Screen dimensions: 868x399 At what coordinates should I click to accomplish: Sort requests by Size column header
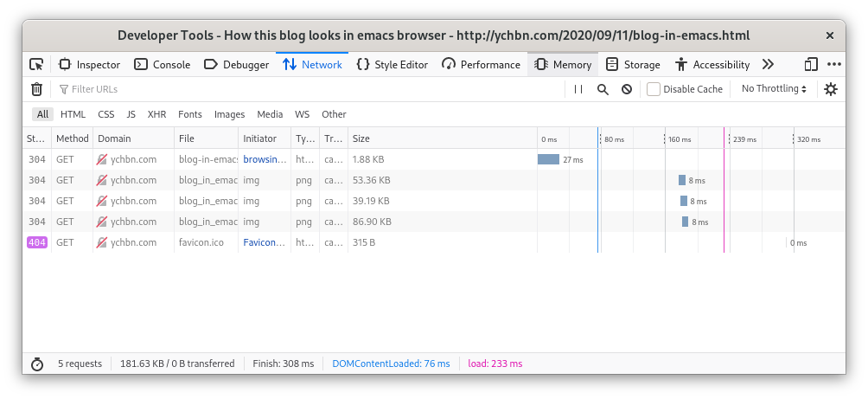[361, 138]
